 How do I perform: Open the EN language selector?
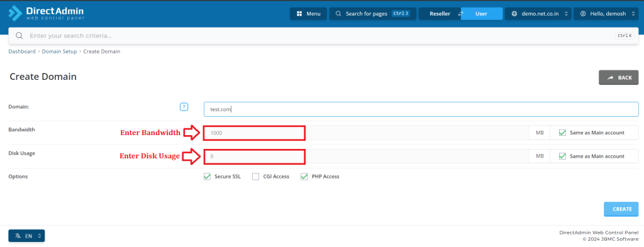pyautogui.click(x=26, y=236)
